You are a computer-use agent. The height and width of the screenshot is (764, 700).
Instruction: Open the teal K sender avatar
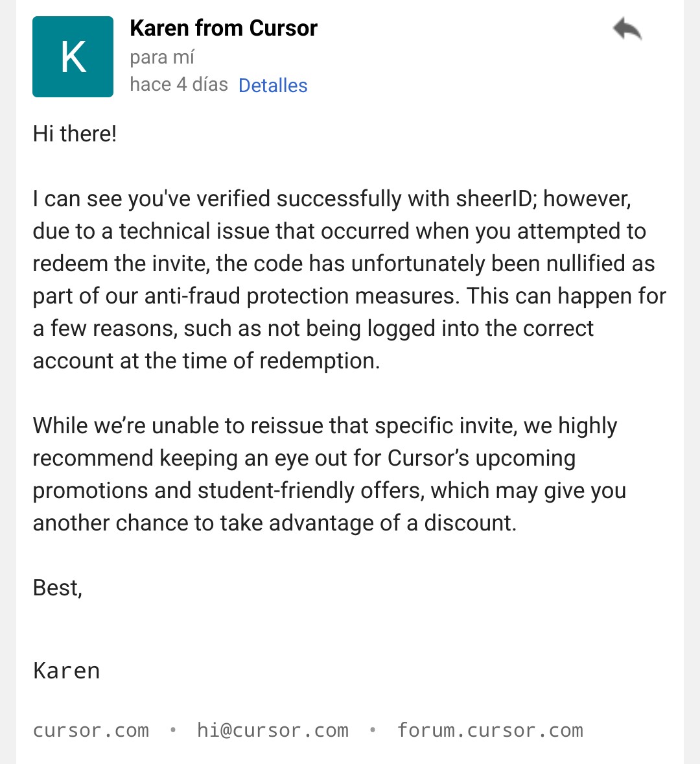pyautogui.click(x=73, y=56)
